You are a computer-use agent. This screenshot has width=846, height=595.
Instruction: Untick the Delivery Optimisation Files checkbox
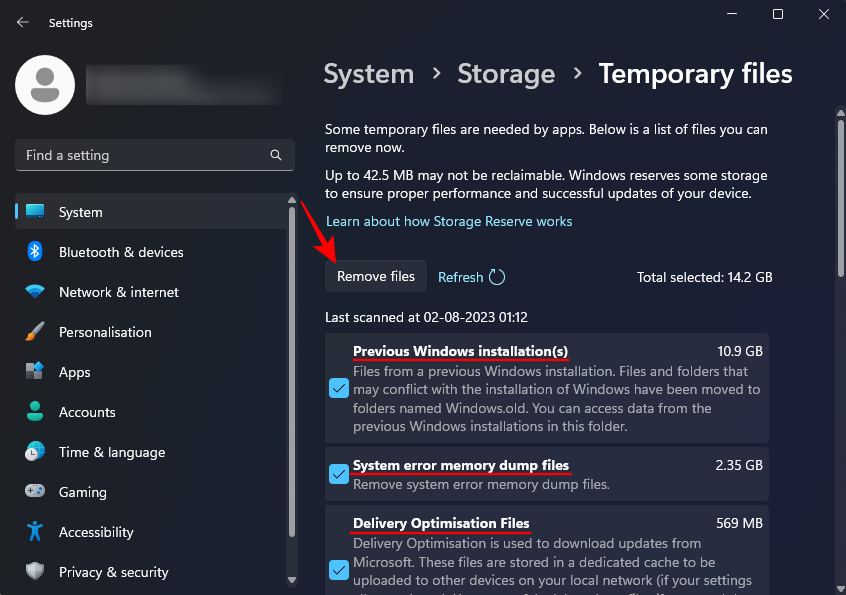338,570
